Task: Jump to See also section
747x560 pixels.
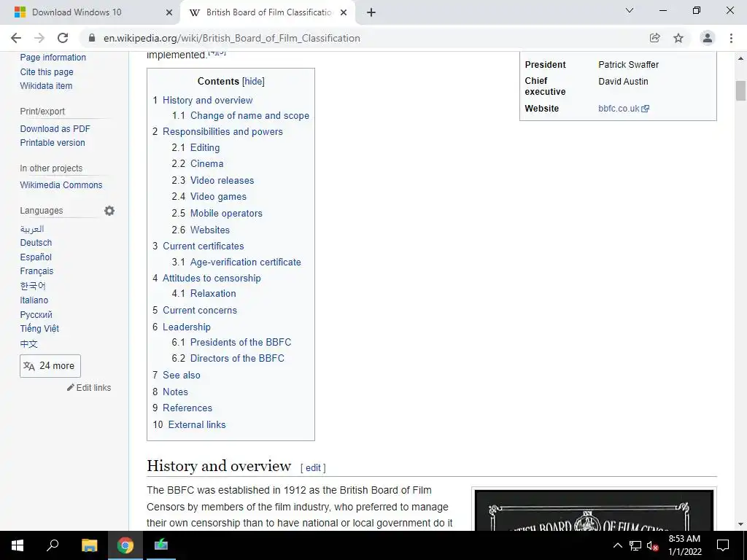Action: [x=182, y=376]
